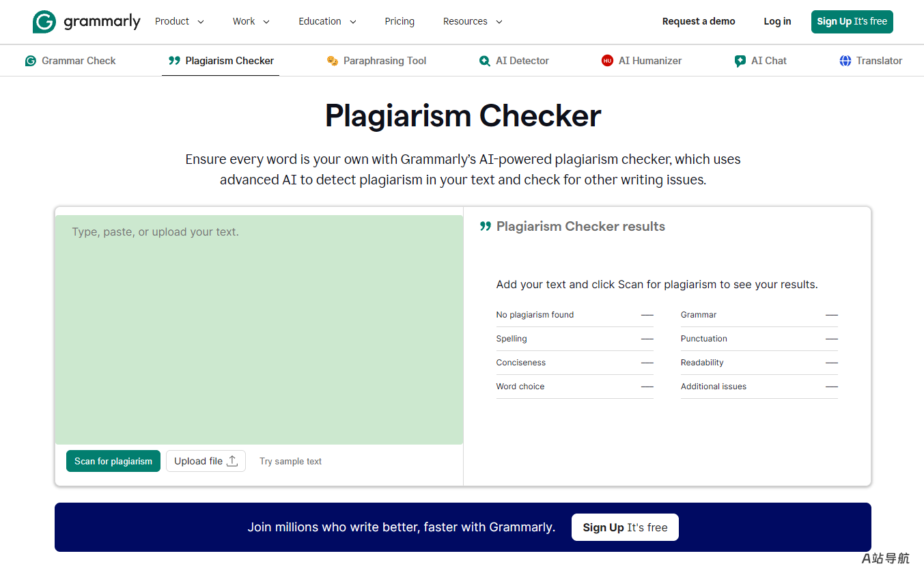This screenshot has width=924, height=588.
Task: Click the Translator globe icon
Action: tap(845, 61)
